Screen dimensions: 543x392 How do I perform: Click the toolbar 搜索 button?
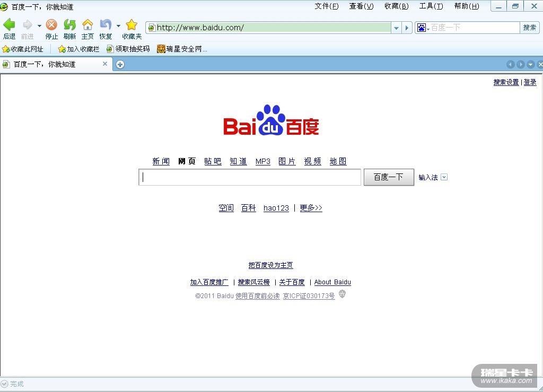pyautogui.click(x=530, y=28)
